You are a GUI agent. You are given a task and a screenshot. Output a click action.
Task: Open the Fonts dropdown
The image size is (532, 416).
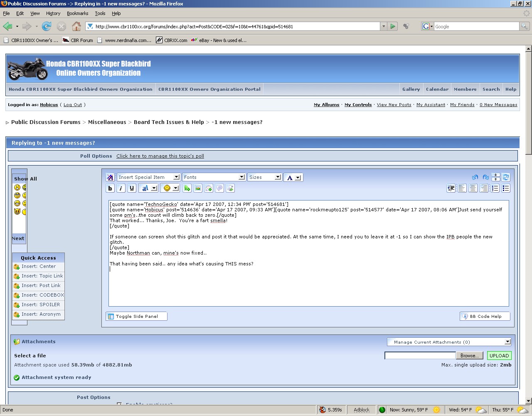pos(214,177)
